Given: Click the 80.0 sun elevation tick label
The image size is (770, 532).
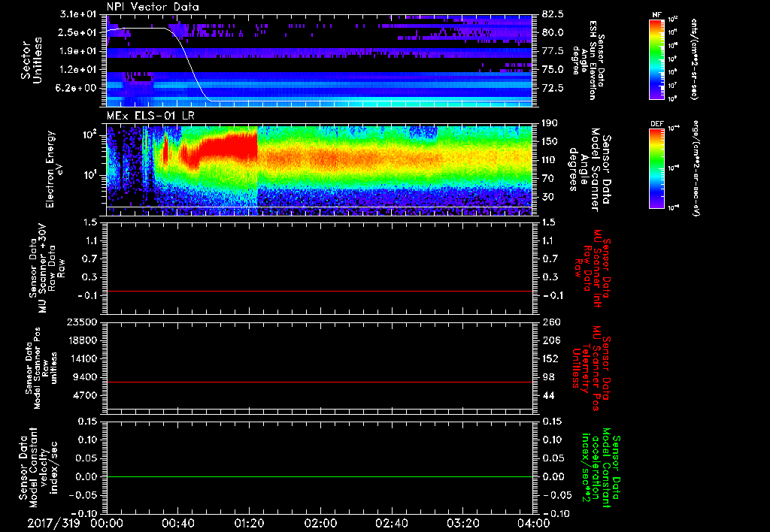Looking at the screenshot, I should 553,32.
